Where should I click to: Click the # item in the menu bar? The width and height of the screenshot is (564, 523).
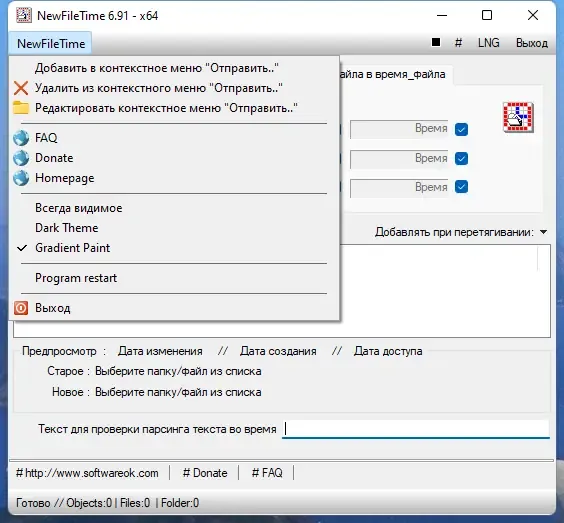(x=458, y=43)
